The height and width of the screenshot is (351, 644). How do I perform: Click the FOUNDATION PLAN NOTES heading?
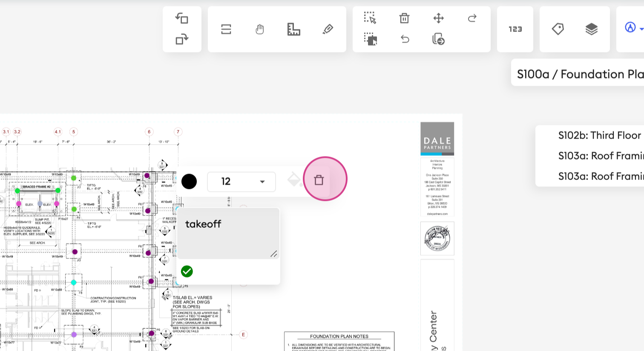(x=339, y=336)
